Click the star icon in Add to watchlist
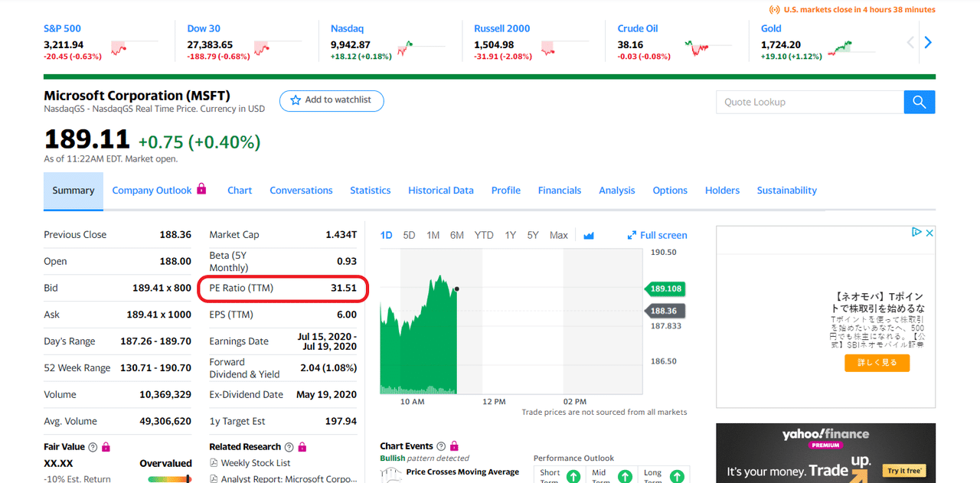The image size is (980, 483). click(296, 100)
